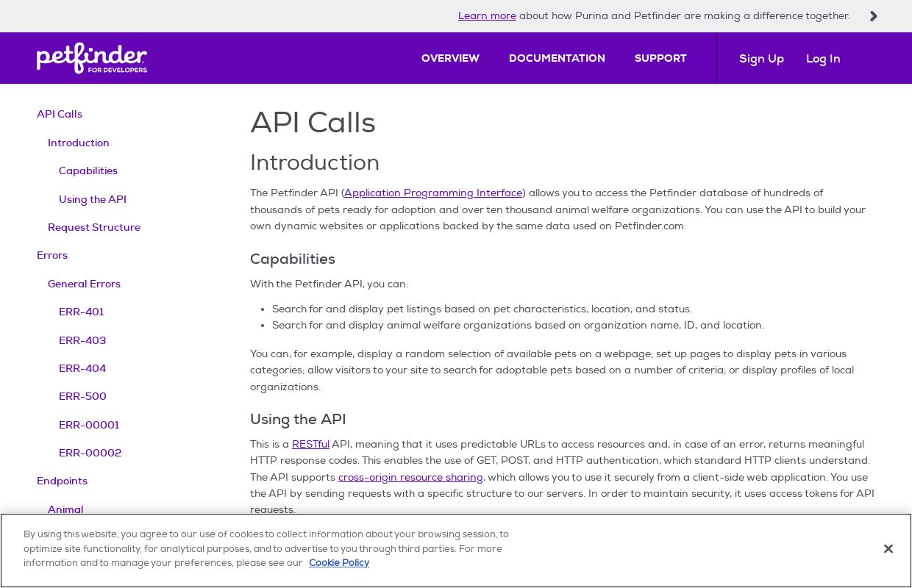
Task: Open the Overview menu item
Action: pyautogui.click(x=450, y=58)
